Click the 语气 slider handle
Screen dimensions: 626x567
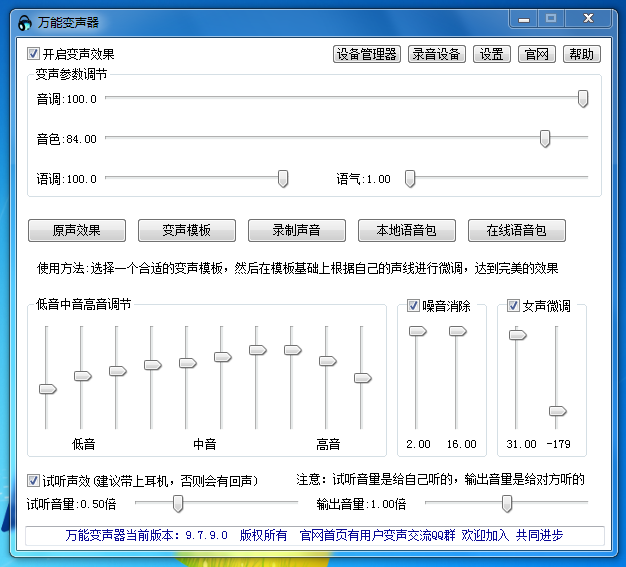coord(410,179)
